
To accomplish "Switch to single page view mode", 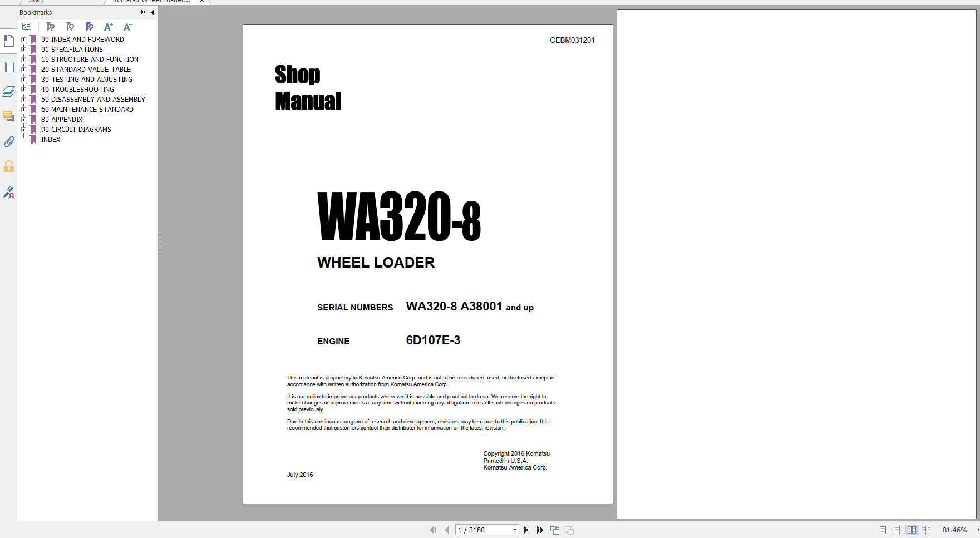I will coord(883,530).
